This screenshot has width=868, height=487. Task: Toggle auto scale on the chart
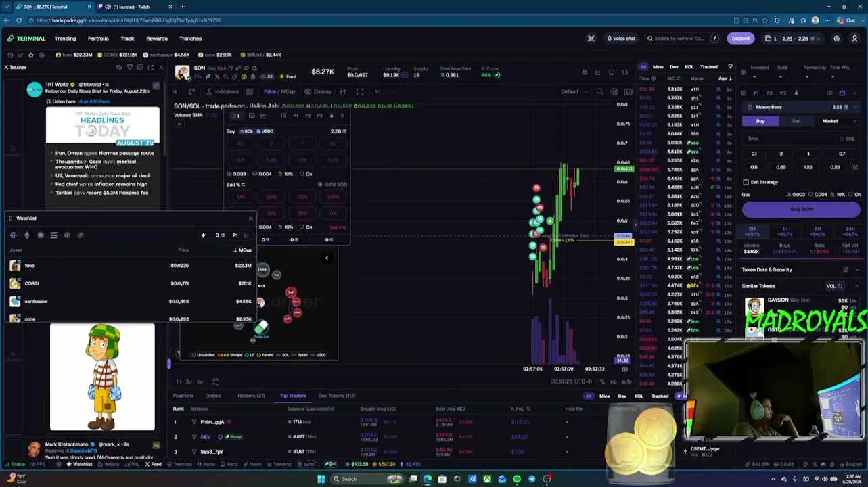(x=626, y=381)
